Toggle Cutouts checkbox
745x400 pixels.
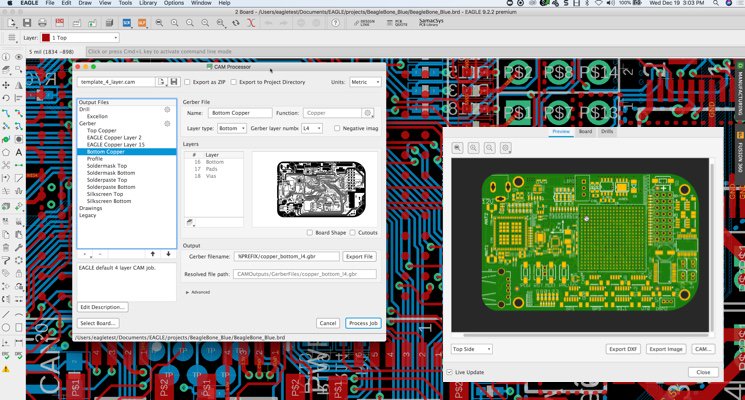click(353, 233)
